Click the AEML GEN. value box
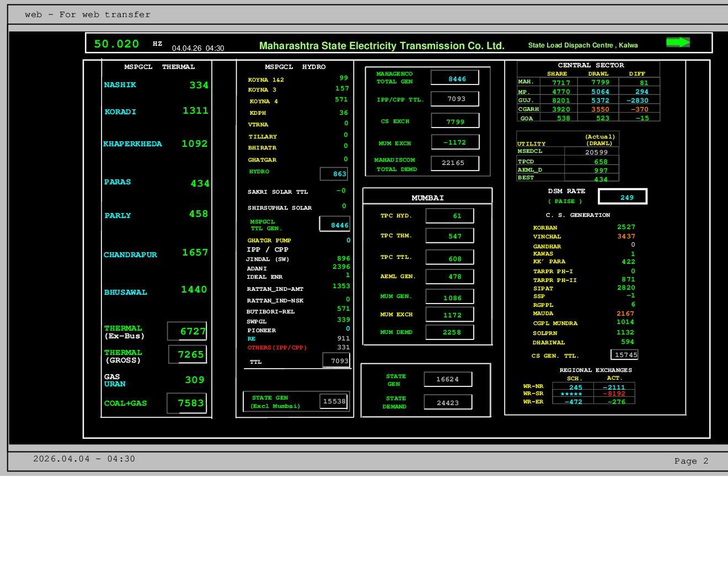Screen dimensions: 728x563 pyautogui.click(x=450, y=277)
